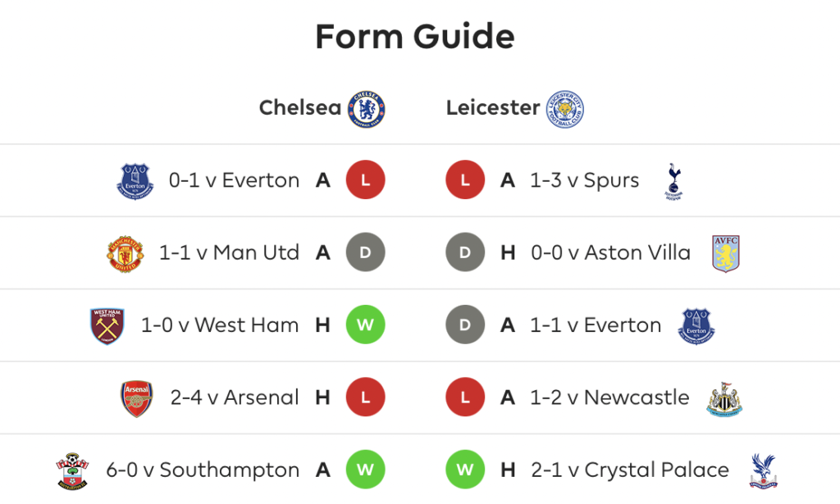Click the West Ham United crest
Screen dimensions: 840x504
[107, 326]
